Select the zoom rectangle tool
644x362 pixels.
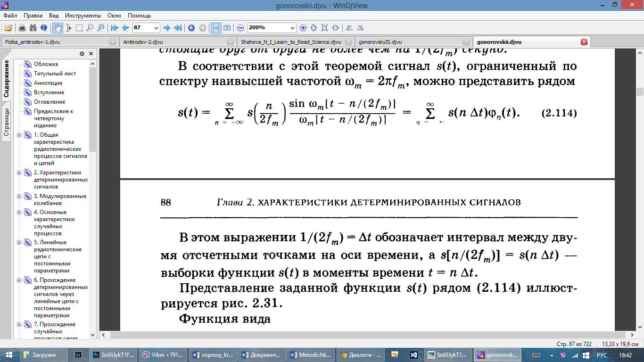100,28
